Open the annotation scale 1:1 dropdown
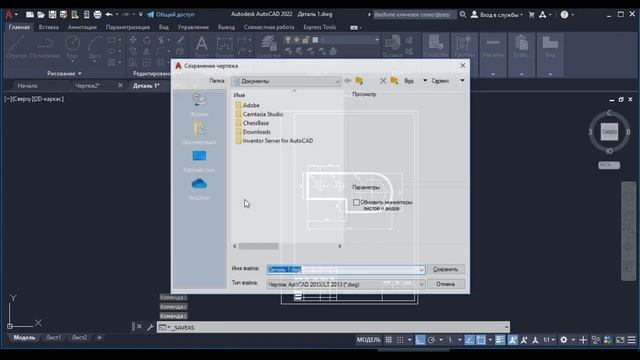This screenshot has width=640, height=360. pos(549,340)
